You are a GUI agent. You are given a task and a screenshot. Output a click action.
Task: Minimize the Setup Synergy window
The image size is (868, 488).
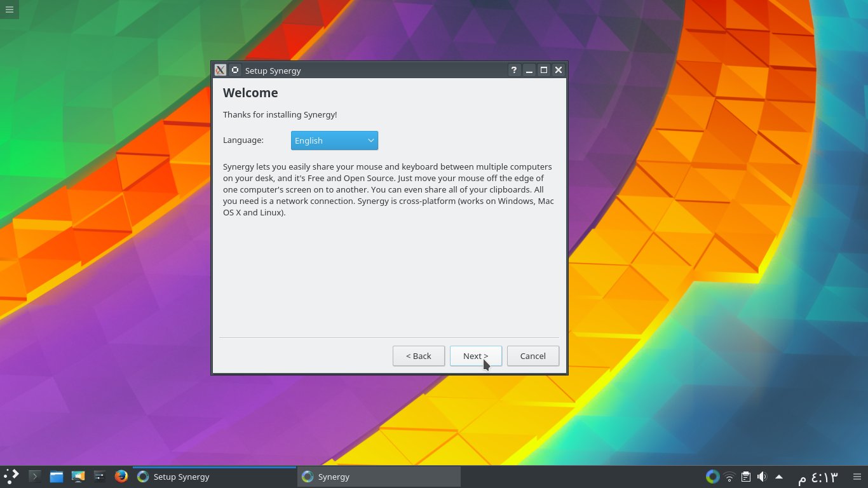(529, 70)
